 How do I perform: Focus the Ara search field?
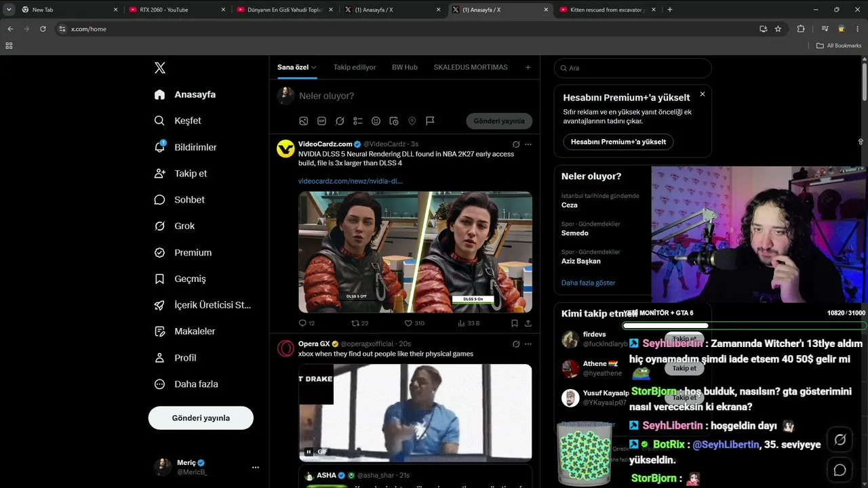[x=633, y=68]
